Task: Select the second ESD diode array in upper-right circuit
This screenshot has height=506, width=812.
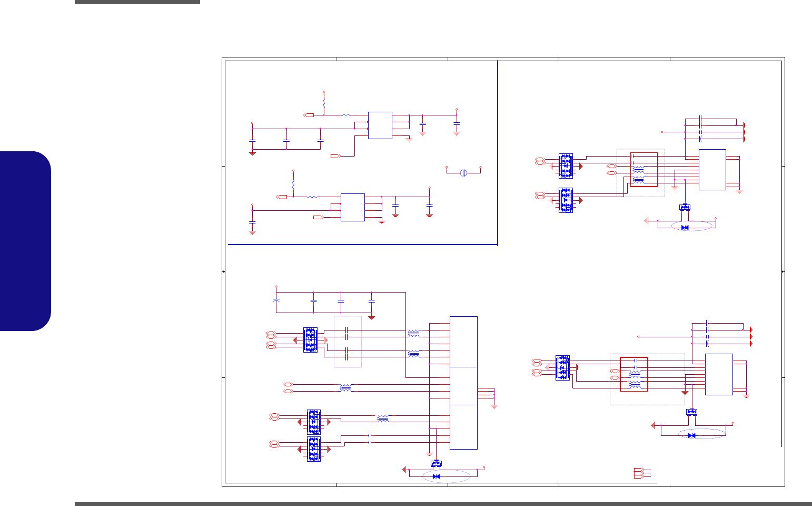Action: pyautogui.click(x=566, y=200)
